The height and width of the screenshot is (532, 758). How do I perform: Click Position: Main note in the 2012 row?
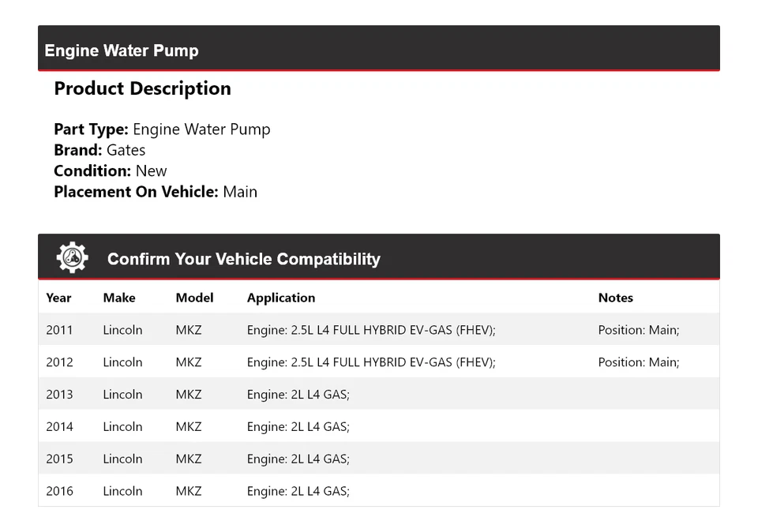tap(639, 362)
